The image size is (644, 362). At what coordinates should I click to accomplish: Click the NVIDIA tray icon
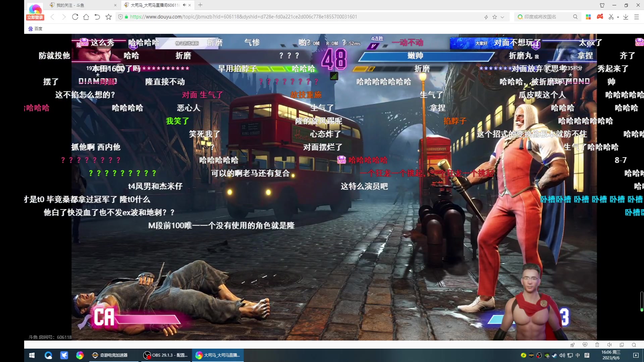tap(547, 355)
